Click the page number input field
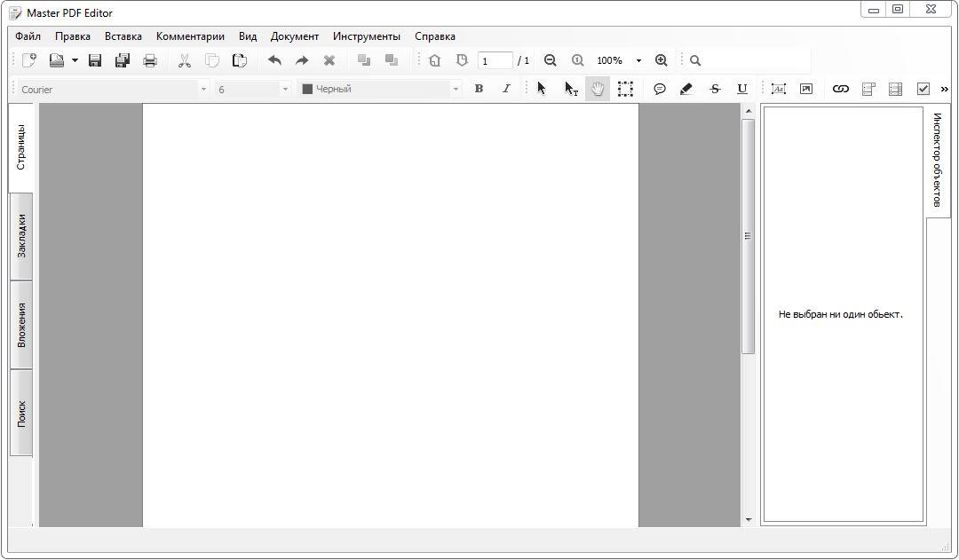Image resolution: width=959 pixels, height=560 pixels. [495, 60]
